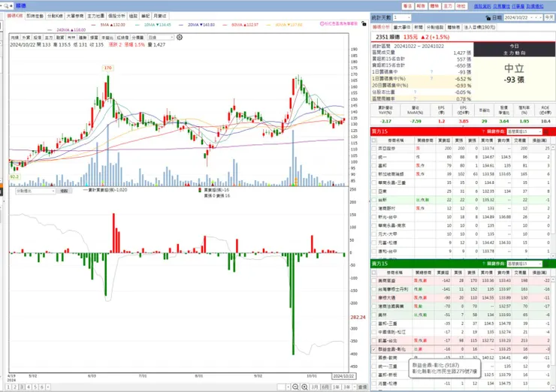Zoom in the chart with the plus magnifier

[x=304, y=387]
